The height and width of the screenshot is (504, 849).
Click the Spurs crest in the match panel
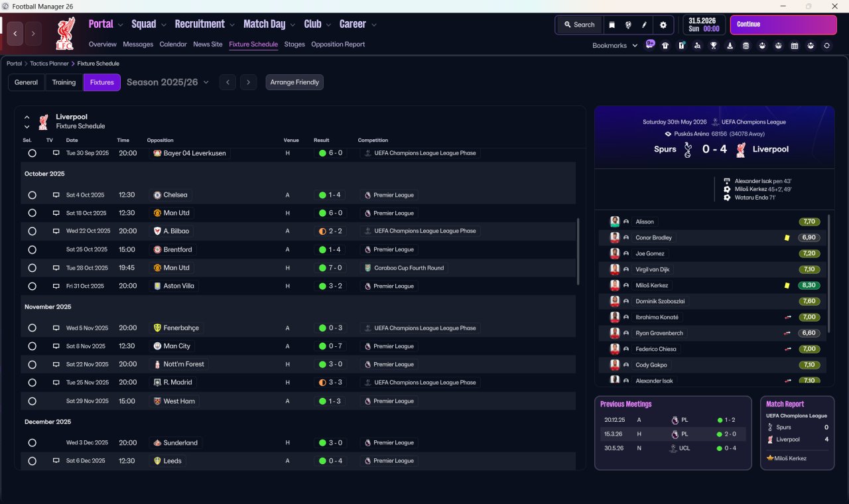pos(688,149)
